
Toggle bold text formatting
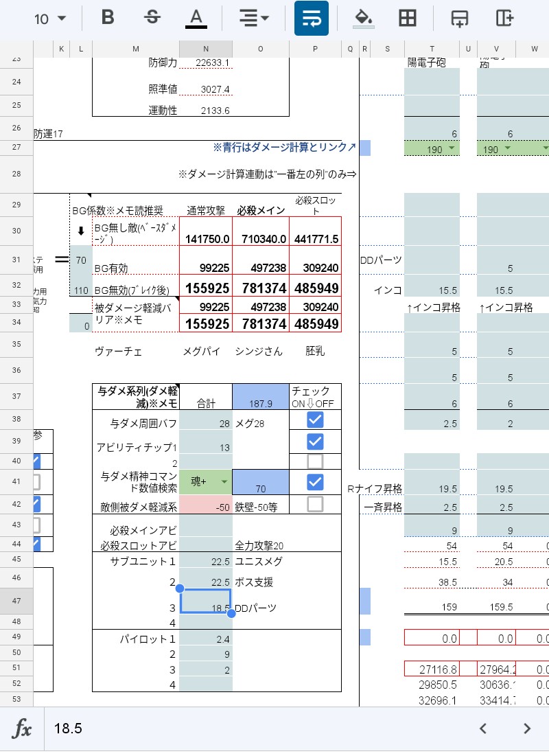(x=108, y=19)
